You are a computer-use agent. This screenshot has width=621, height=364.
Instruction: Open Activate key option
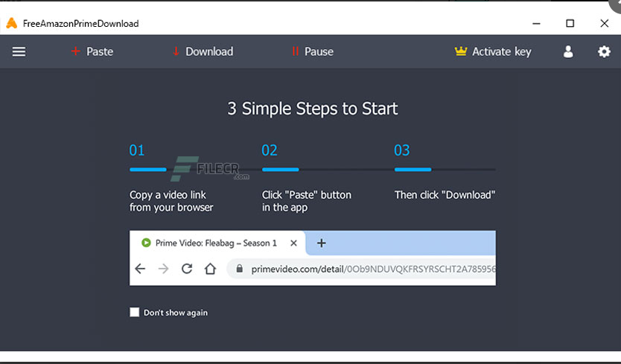coord(493,51)
